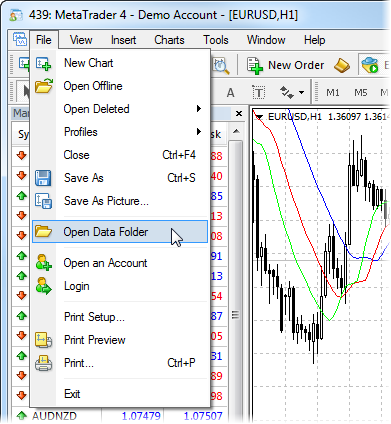The image size is (391, 424).
Task: Open the View menu
Action: (81, 40)
